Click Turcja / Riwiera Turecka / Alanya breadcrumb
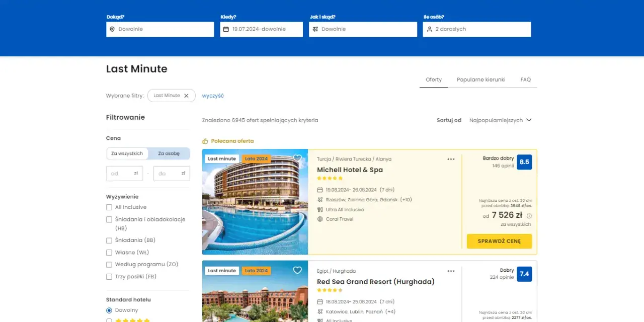Viewport: 644px width, 322px height. [354, 159]
